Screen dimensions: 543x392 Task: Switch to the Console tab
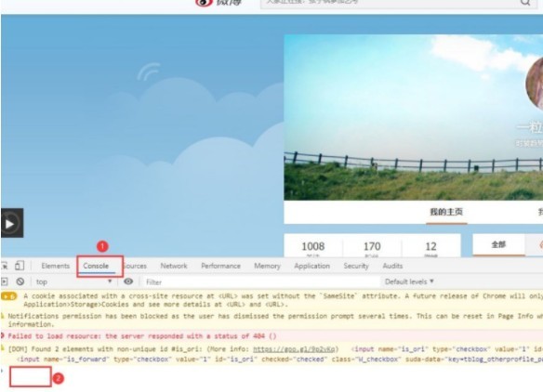(96, 266)
